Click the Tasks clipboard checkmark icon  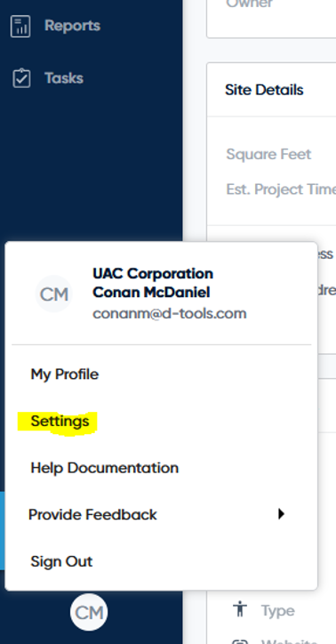coord(21,78)
